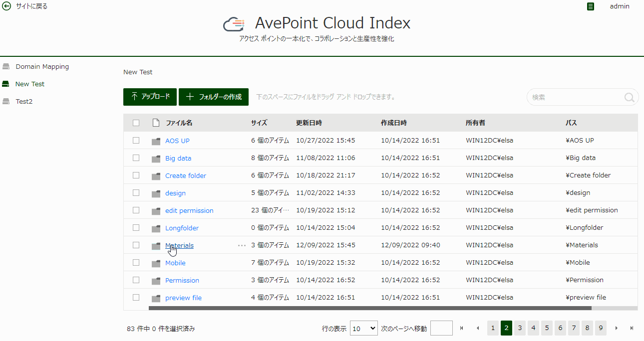Viewport: 644px width, 341px height.
Task: Click the file type icon in the header row
Action: tap(156, 123)
